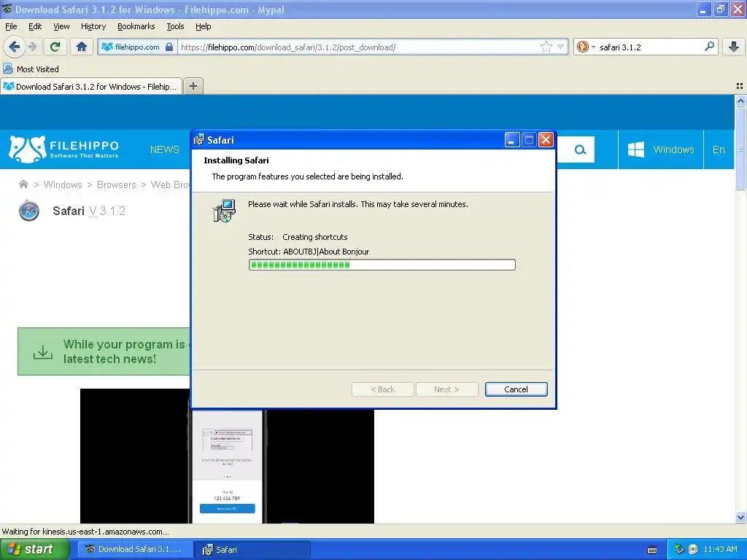Click the filehippo.com site identity label
This screenshot has width=747, height=560.
tap(137, 47)
